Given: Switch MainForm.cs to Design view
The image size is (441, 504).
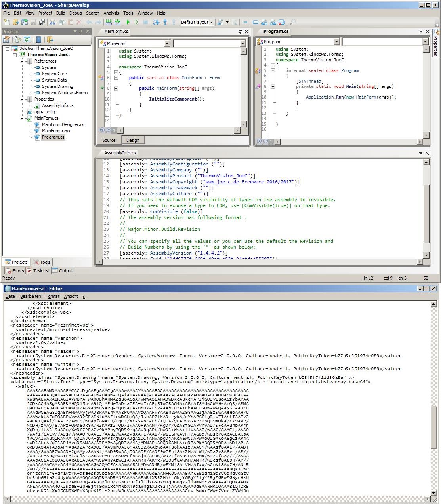Looking at the screenshot, I should coord(133,140).
